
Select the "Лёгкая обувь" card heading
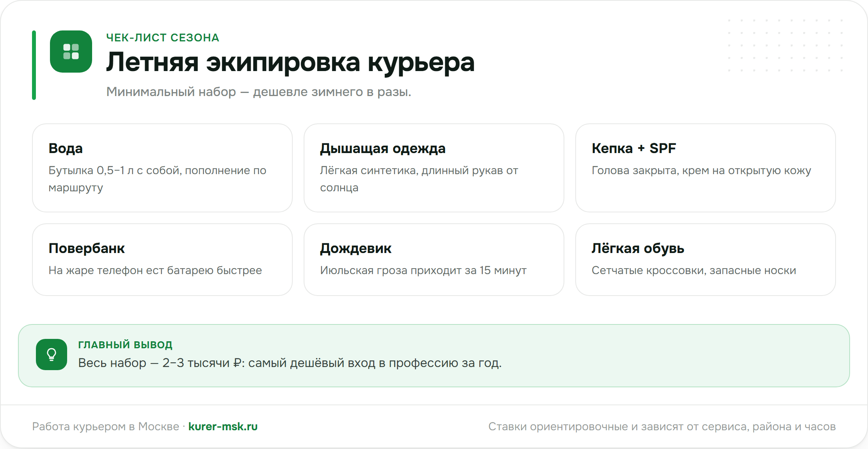638,248
